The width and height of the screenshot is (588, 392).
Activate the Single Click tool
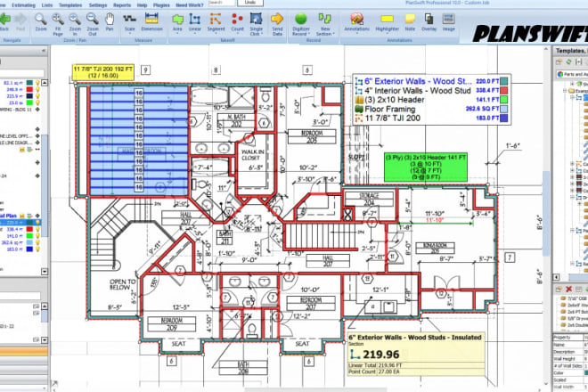[x=256, y=23]
